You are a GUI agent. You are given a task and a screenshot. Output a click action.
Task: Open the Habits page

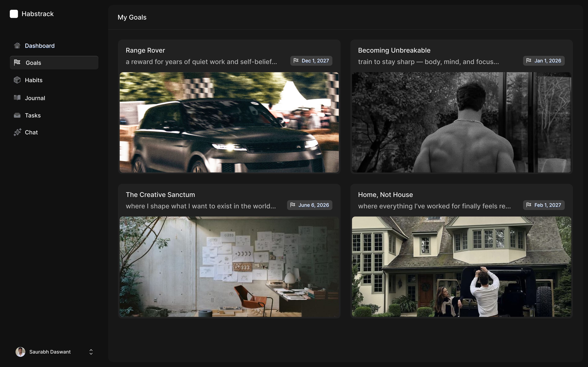point(34,80)
